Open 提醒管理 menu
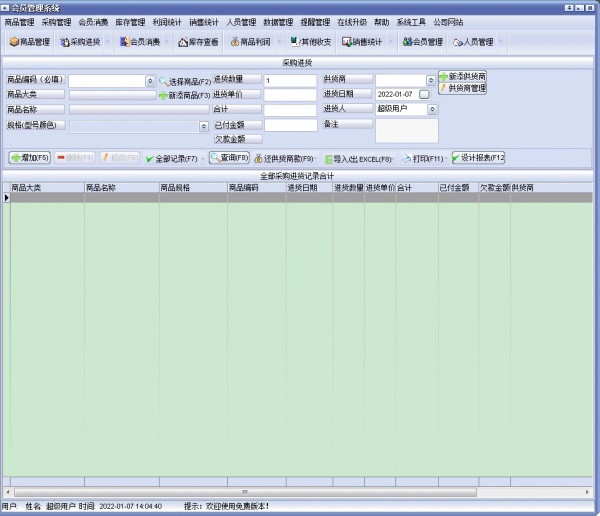Screen dimensions: 600x516 pyautogui.click(x=315, y=23)
